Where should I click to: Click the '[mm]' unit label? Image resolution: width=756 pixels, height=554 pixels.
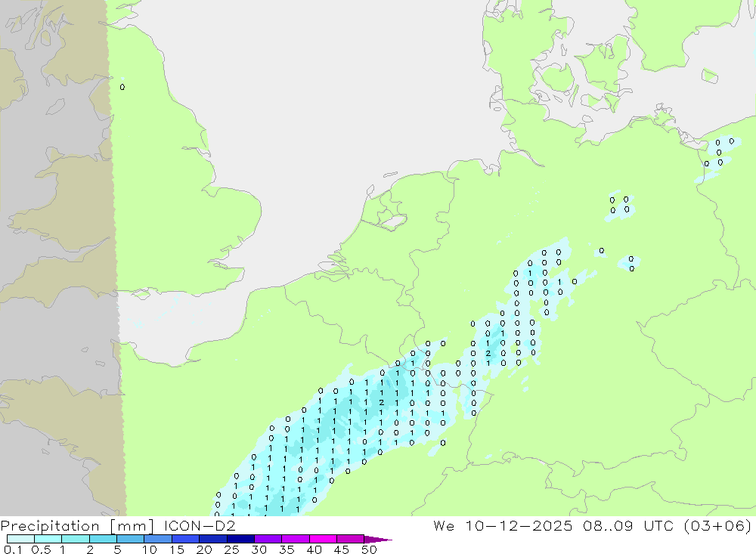(132, 526)
